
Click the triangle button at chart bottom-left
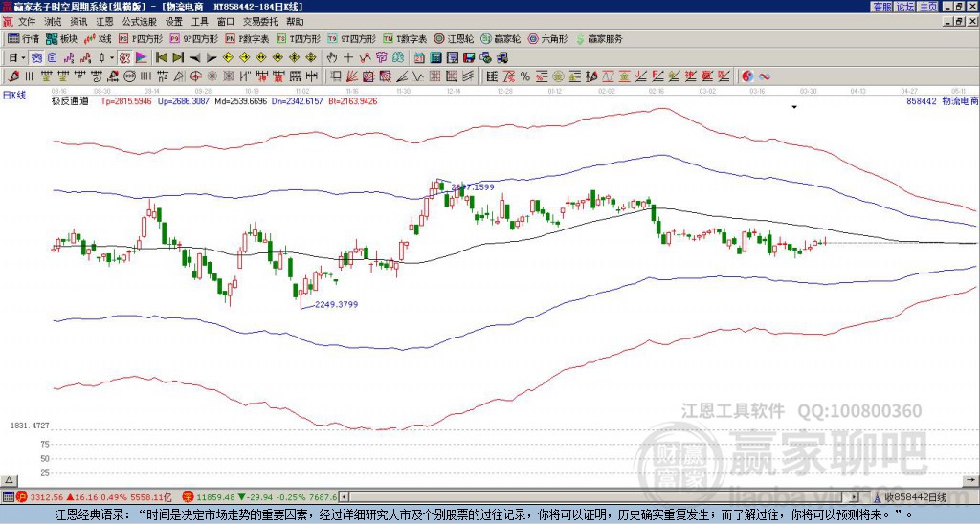[x=9, y=480]
